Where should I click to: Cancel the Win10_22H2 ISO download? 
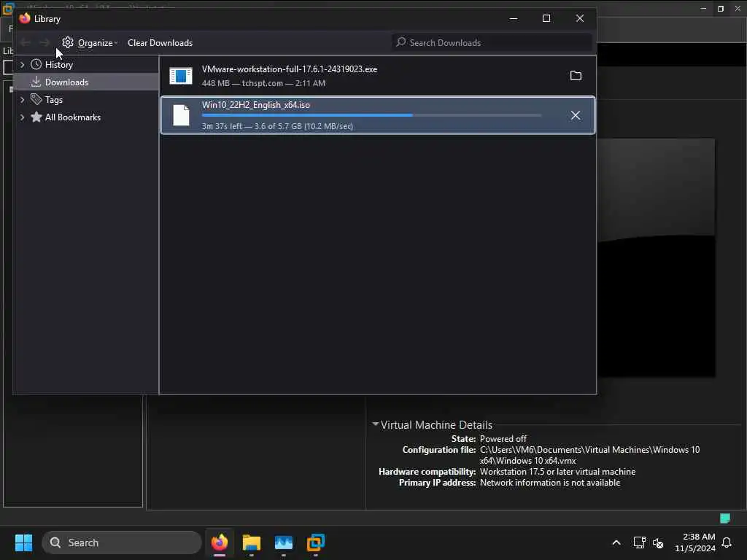(x=576, y=115)
